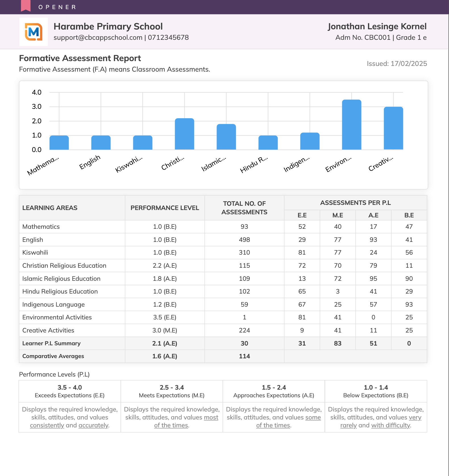Click the 3.0 (M.E) performance level cell
This screenshot has height=476, width=449.
pos(165,330)
